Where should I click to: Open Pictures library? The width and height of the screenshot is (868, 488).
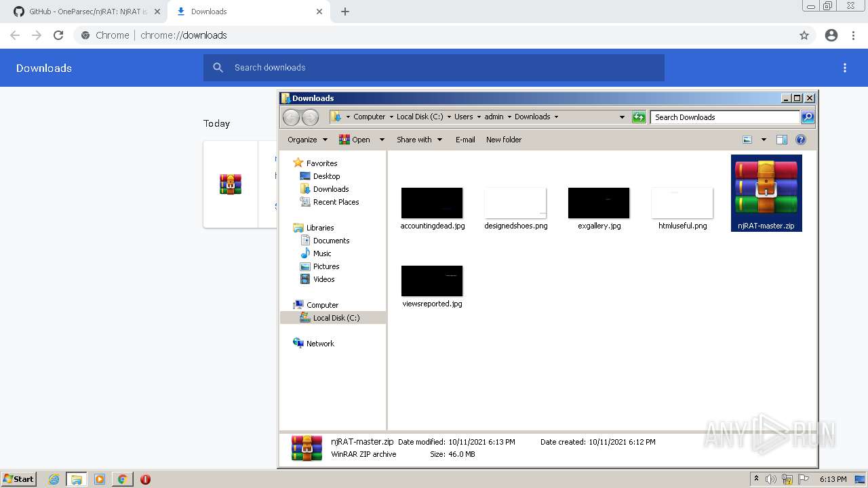pos(325,266)
